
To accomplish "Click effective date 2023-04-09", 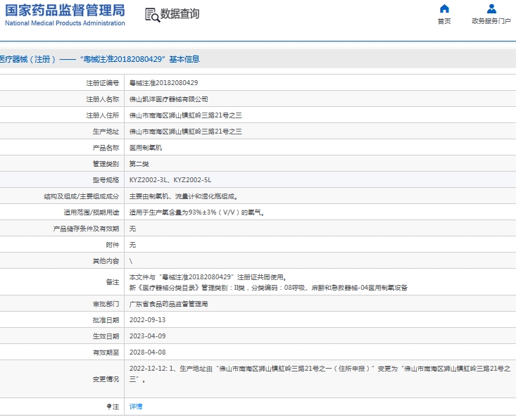I will click(147, 336).
